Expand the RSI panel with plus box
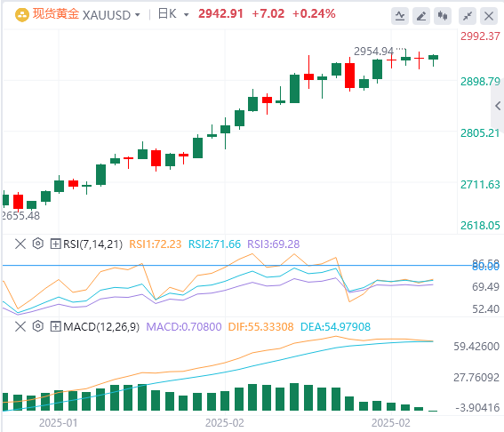Viewport: 504px width, 432px height. coord(55,244)
